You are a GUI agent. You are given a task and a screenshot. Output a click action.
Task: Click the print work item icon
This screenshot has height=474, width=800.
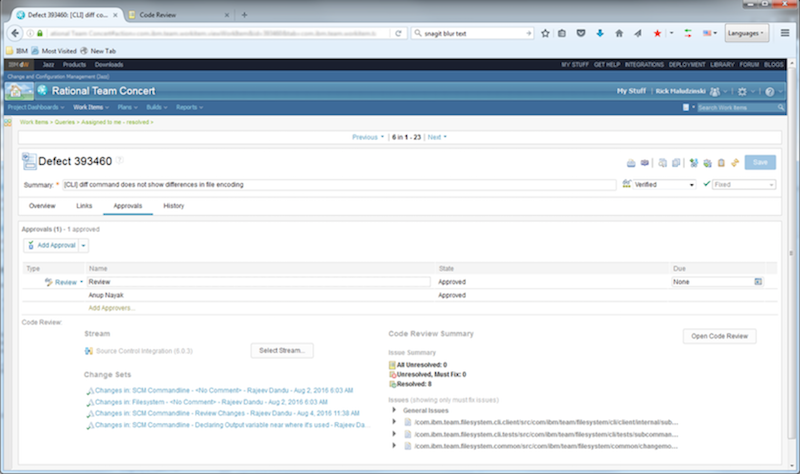pyautogui.click(x=631, y=163)
